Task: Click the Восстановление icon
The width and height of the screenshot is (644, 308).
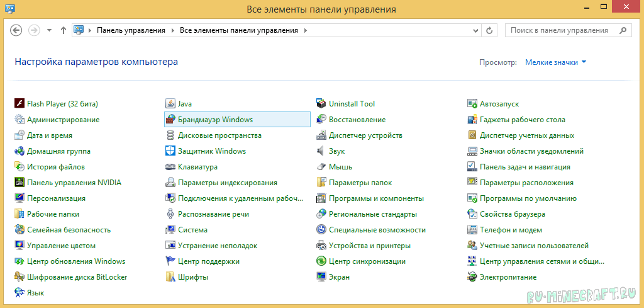Action: pos(321,120)
